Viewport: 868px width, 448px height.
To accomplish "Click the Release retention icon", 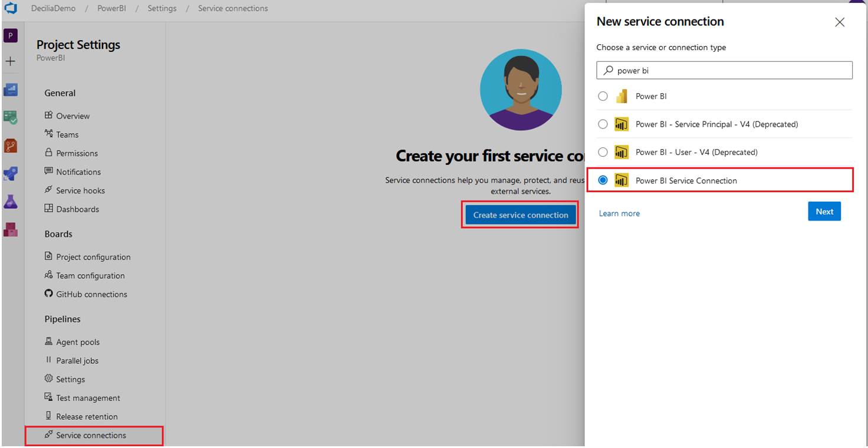I will 49,416.
